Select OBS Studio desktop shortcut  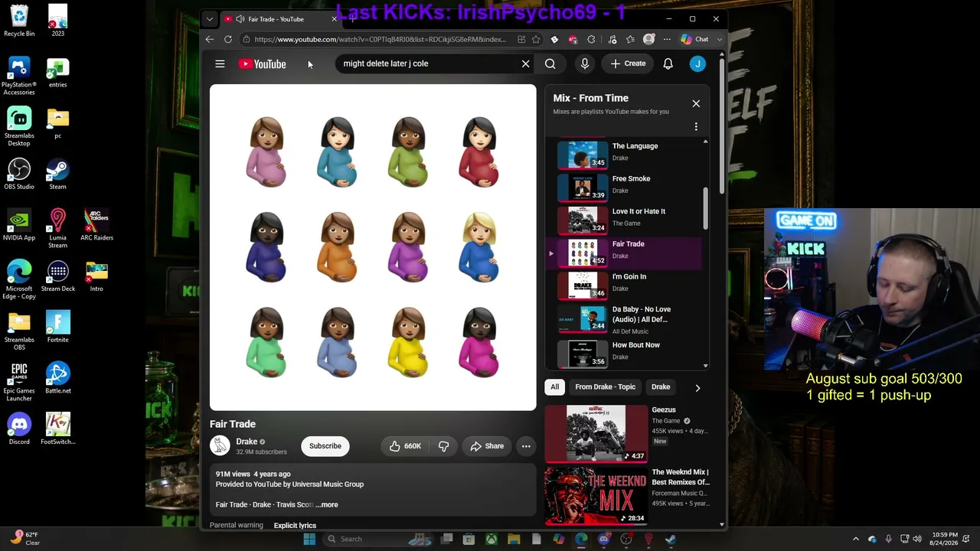(19, 174)
